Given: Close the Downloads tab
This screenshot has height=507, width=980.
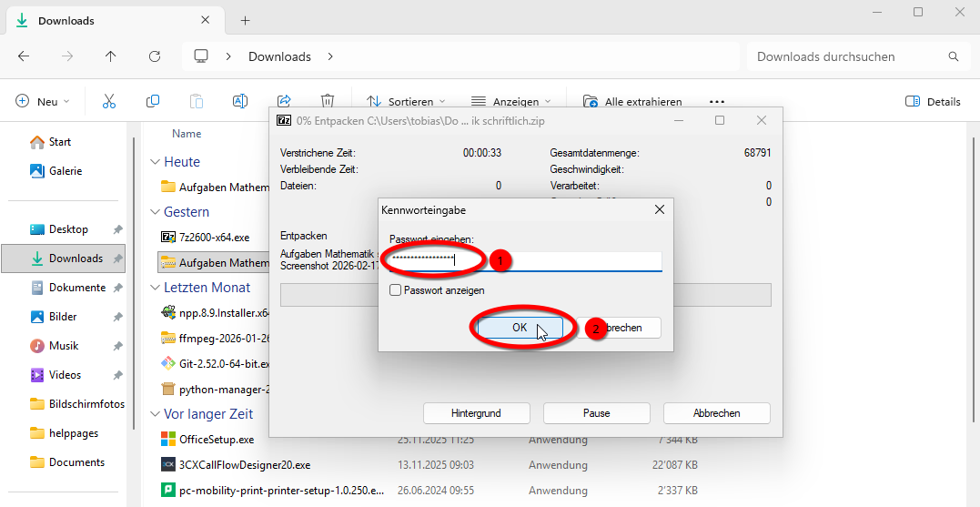Looking at the screenshot, I should pyautogui.click(x=205, y=20).
